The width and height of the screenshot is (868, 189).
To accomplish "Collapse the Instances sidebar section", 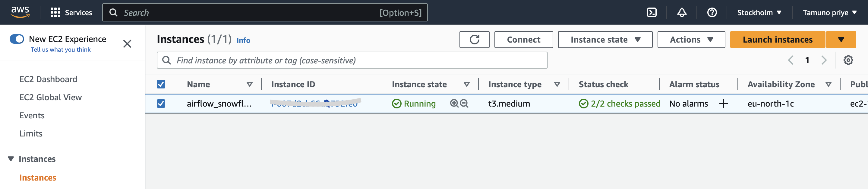I will [11, 159].
